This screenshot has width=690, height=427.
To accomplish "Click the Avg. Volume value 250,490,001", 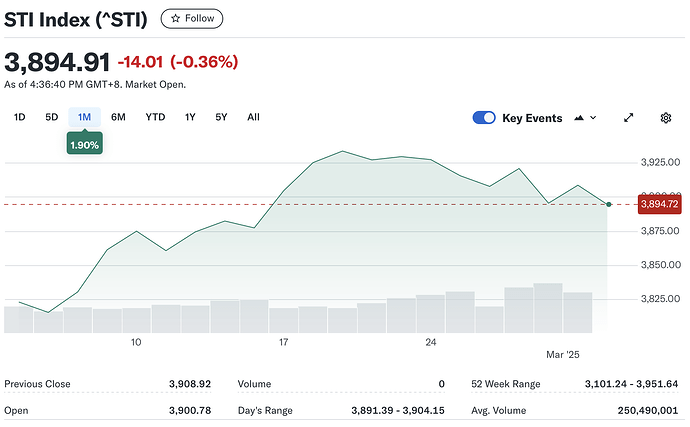I will click(x=648, y=410).
